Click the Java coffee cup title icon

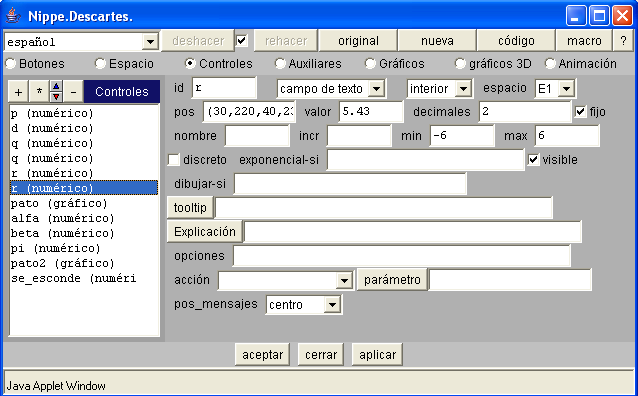click(x=13, y=16)
